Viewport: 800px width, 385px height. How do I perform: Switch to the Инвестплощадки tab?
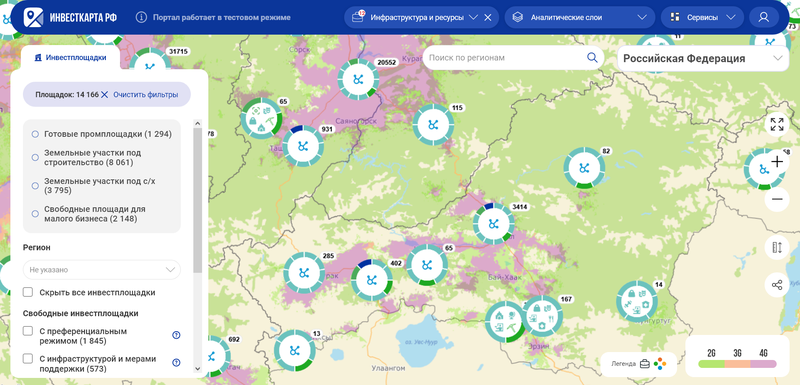[70, 58]
